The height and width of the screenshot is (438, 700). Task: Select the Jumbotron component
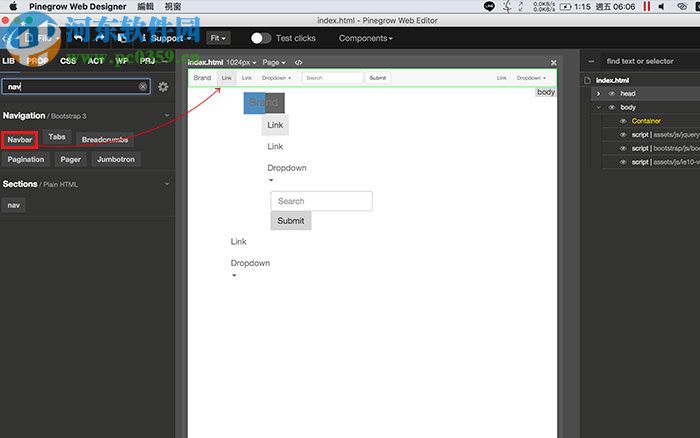pyautogui.click(x=116, y=159)
